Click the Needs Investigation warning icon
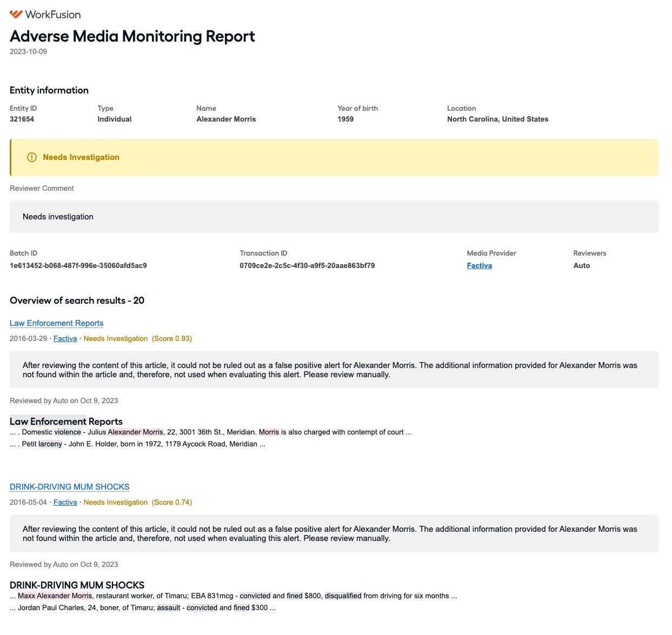672x635 pixels. (32, 157)
